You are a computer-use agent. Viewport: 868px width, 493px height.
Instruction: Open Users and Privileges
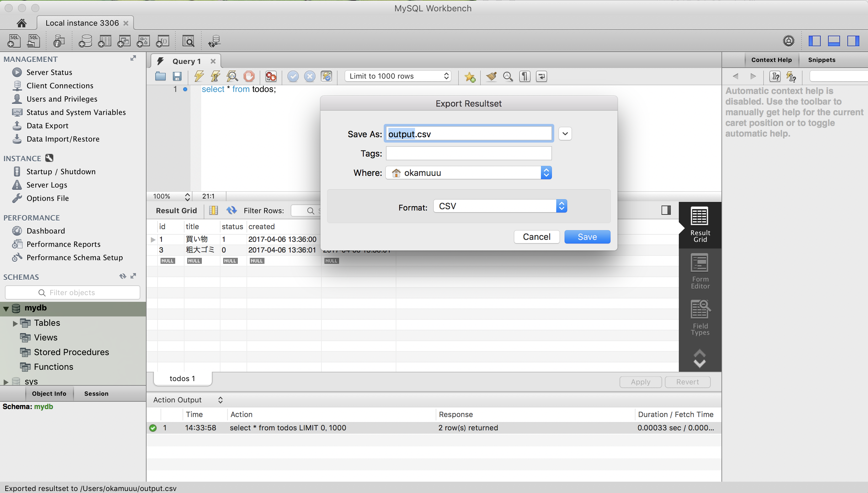coord(62,99)
